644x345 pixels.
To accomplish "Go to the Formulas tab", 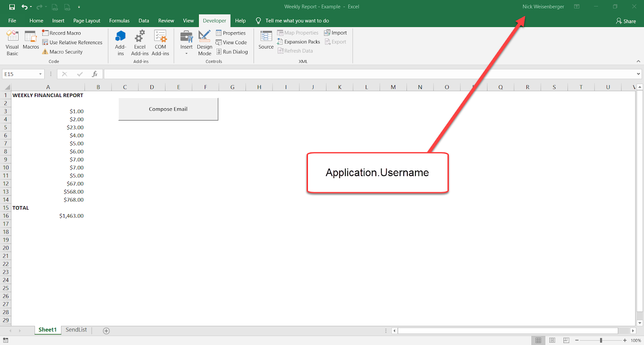I will coord(119,21).
